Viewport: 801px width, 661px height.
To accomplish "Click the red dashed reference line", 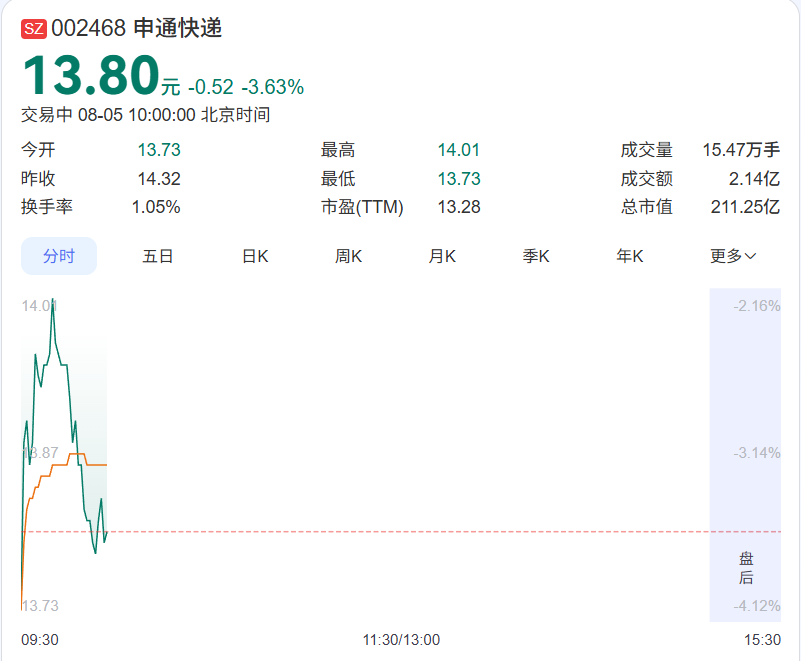I will point(401,532).
